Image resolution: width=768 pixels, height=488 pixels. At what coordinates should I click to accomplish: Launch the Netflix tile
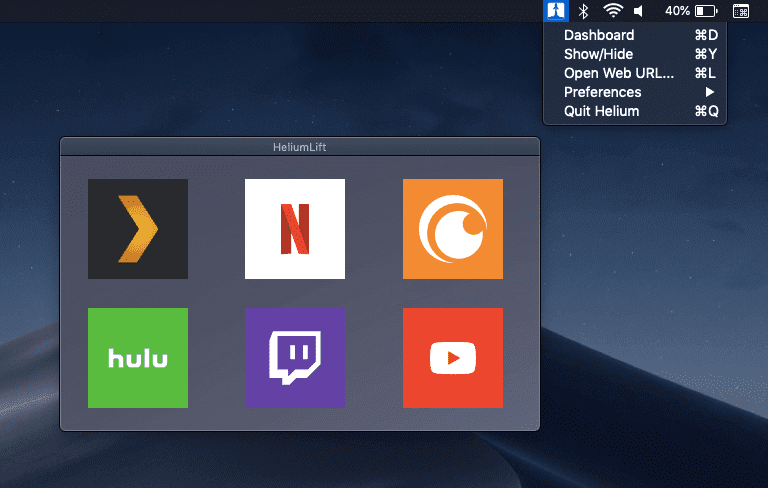(x=295, y=229)
